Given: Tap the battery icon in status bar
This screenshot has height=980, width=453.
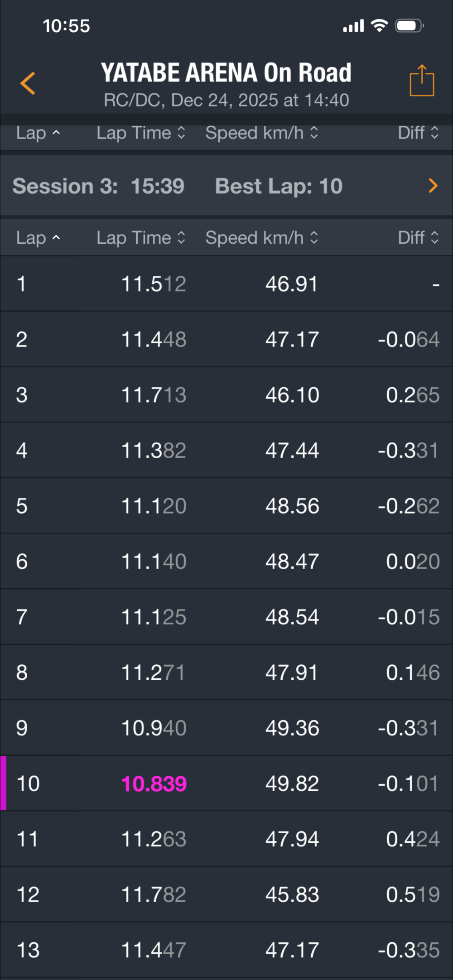Looking at the screenshot, I should click(409, 26).
